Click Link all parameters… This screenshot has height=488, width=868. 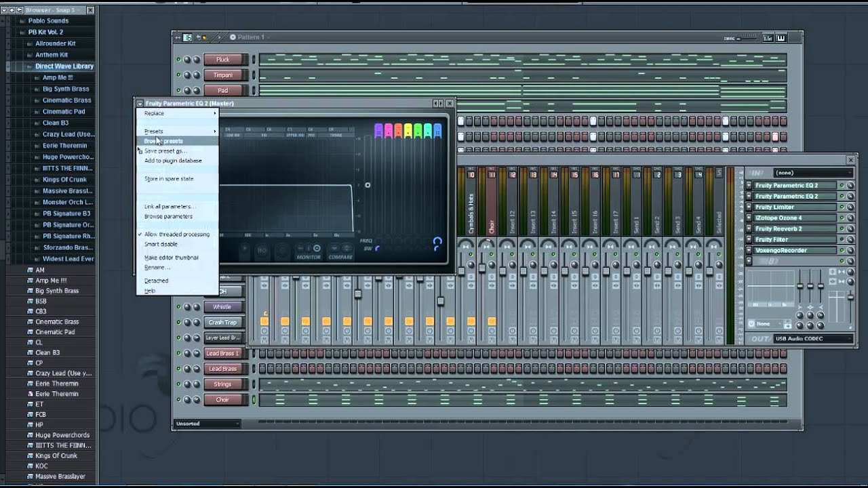pyautogui.click(x=177, y=207)
